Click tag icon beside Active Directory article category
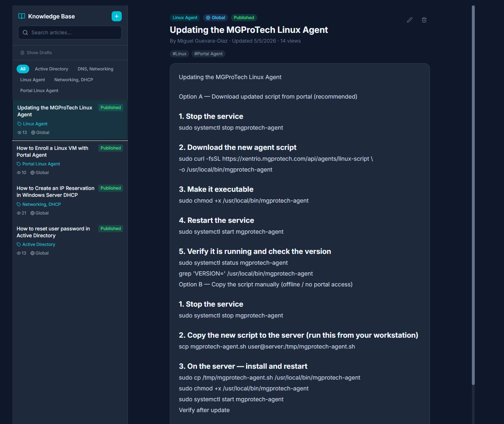The width and height of the screenshot is (504, 424). 19,245
